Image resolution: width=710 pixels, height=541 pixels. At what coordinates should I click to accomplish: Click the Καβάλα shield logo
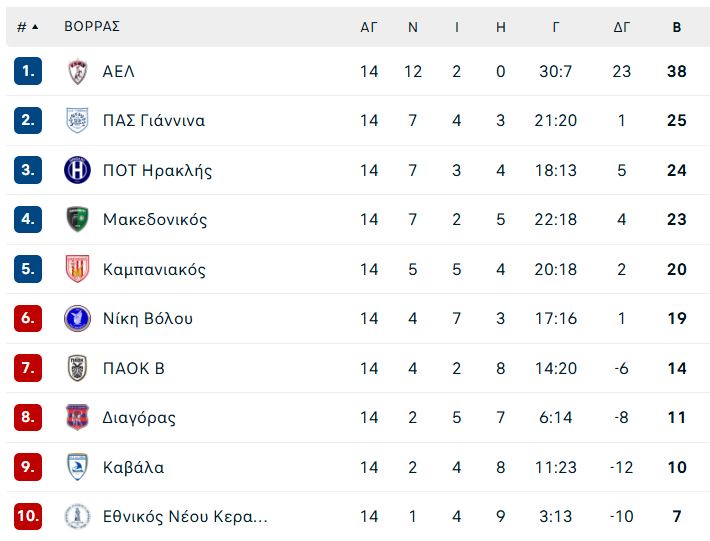point(77,467)
